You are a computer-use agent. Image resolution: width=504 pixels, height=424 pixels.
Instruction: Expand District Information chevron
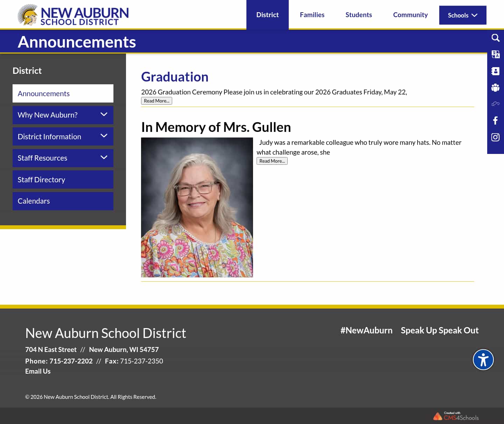point(104,136)
